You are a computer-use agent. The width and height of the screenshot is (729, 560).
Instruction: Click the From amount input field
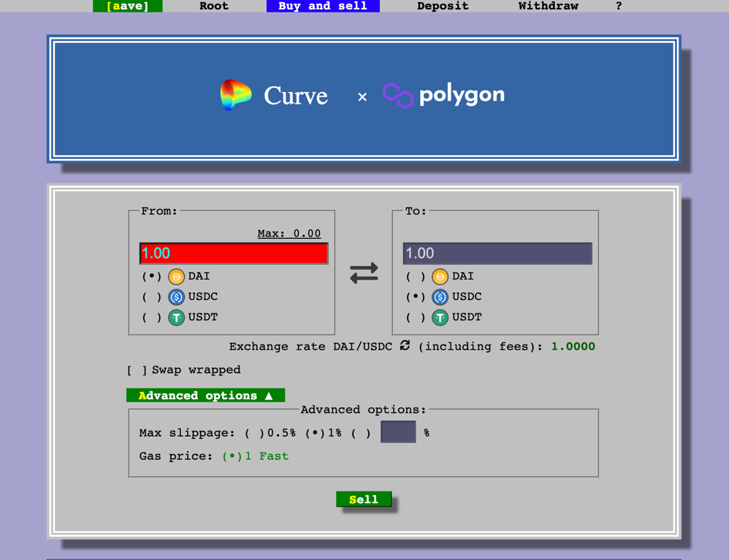pyautogui.click(x=234, y=253)
